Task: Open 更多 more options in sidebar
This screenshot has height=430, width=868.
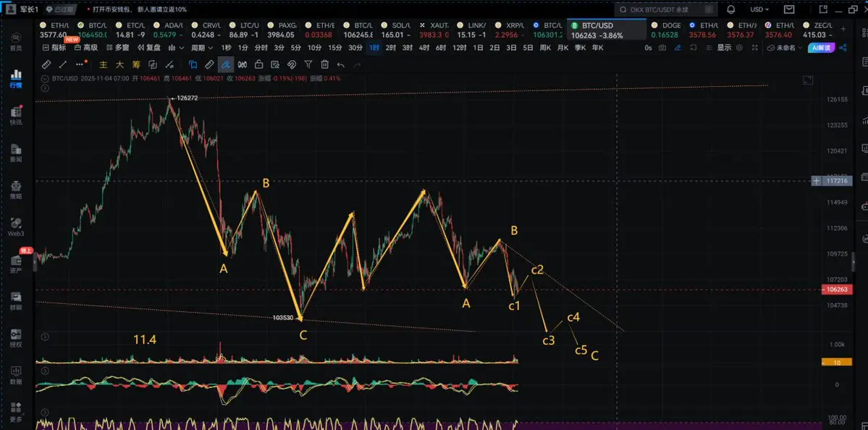Action: [x=15, y=413]
